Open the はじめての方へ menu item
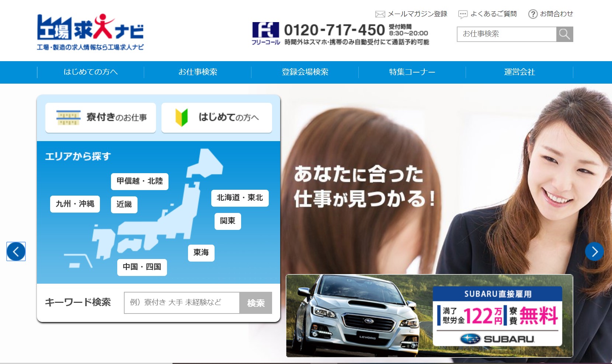This screenshot has width=612, height=364. point(90,72)
